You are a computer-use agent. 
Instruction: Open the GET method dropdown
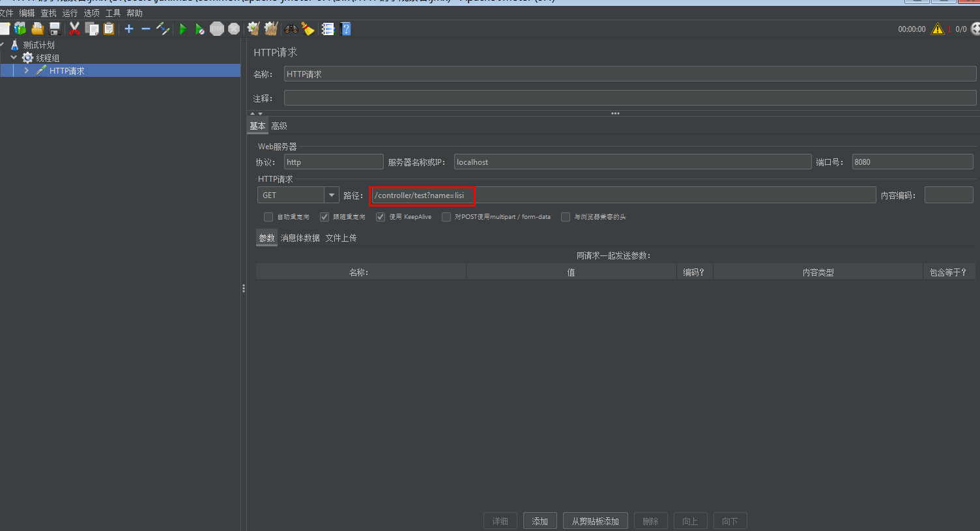332,195
